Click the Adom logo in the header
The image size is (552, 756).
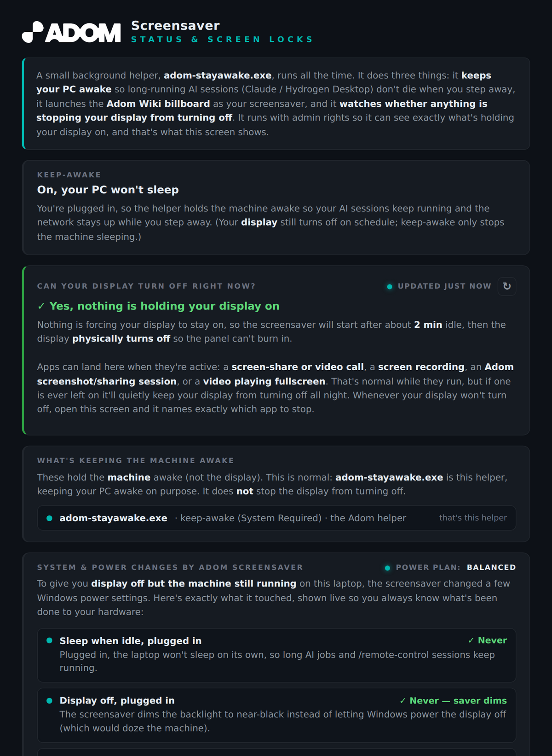(71, 32)
